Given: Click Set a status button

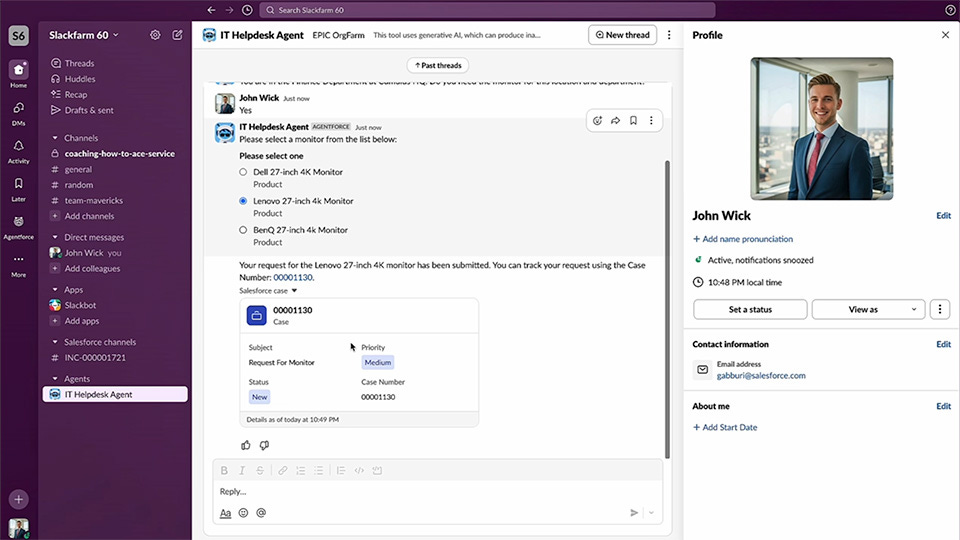Looking at the screenshot, I should tap(750, 309).
